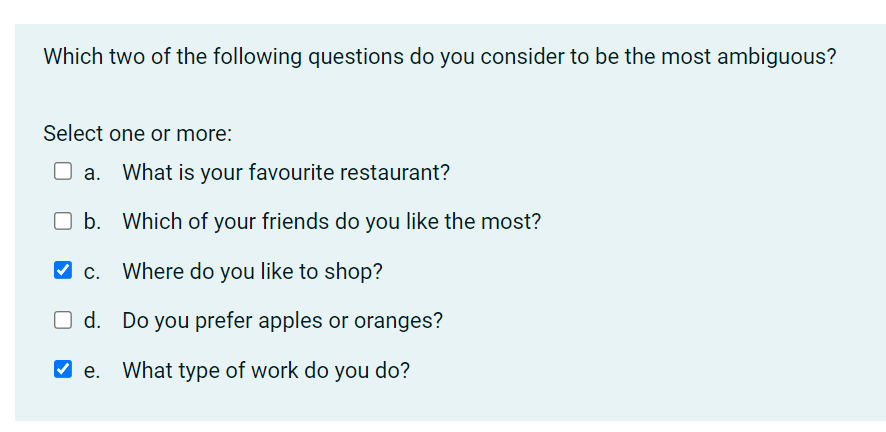Click the letter 'd.' answer marker
The height and width of the screenshot is (432, 886).
[92, 321]
